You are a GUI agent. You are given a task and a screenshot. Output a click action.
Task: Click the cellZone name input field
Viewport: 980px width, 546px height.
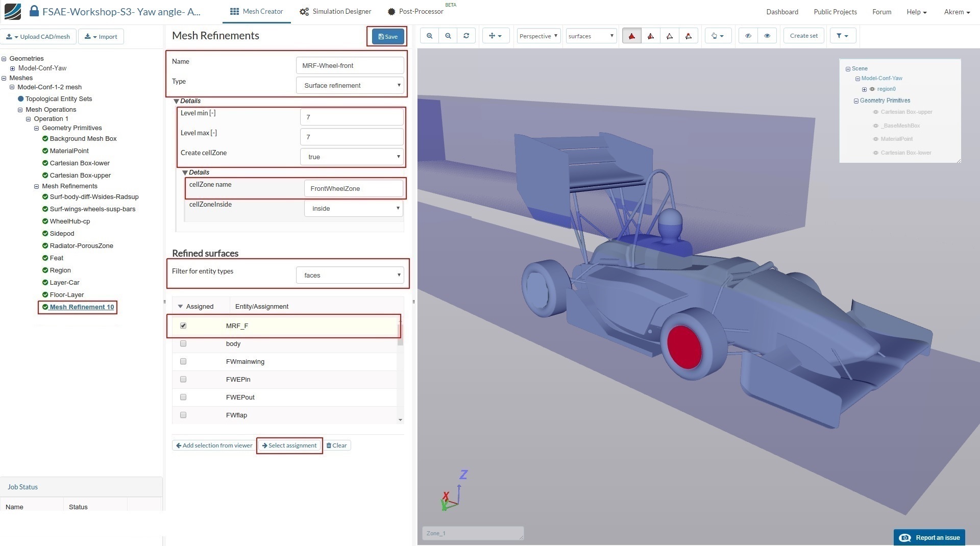coord(353,188)
